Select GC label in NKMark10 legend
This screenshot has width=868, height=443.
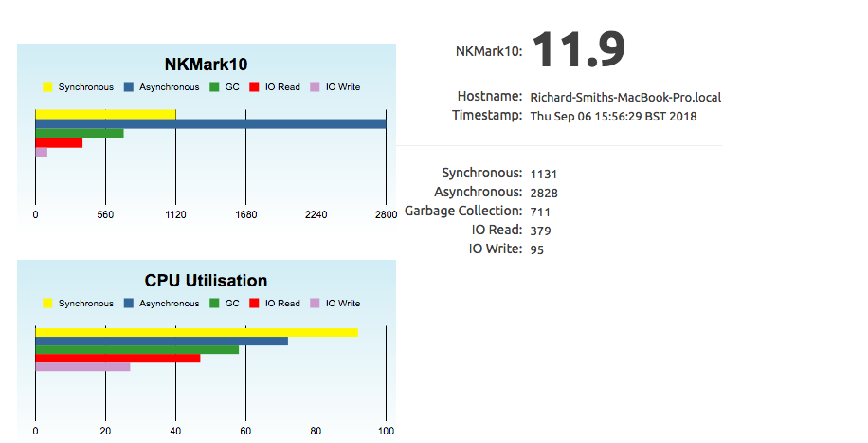(232, 87)
